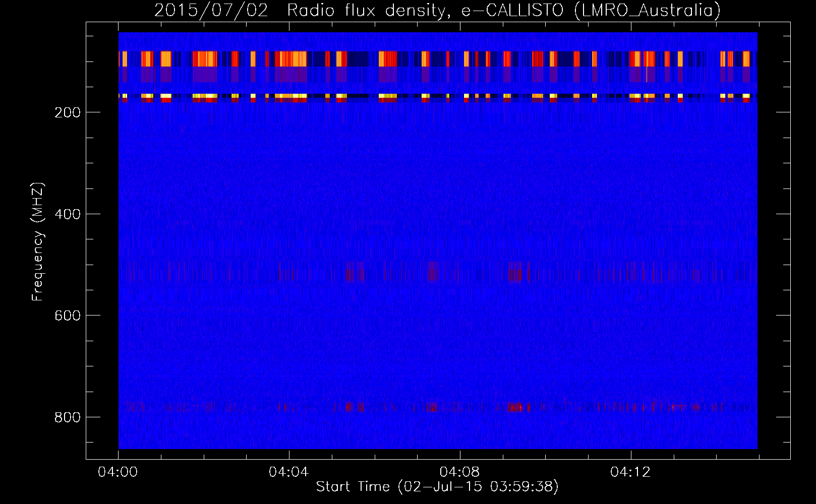Click the Start Time axis label
Screen dimensions: 816x504
point(437,487)
